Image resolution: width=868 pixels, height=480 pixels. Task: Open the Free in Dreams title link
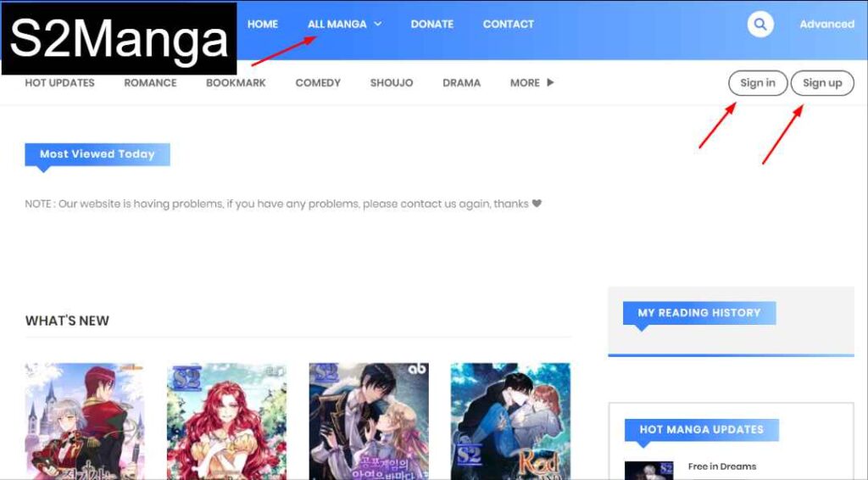pyautogui.click(x=722, y=466)
